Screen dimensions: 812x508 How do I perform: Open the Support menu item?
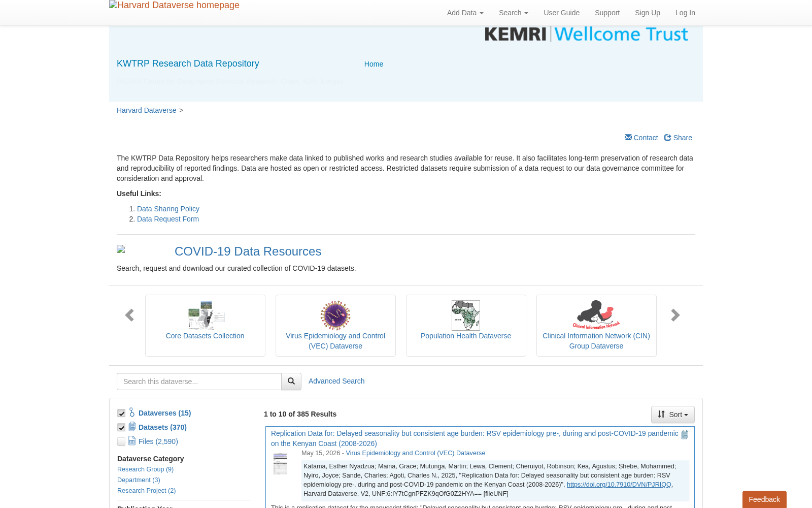[x=607, y=13]
